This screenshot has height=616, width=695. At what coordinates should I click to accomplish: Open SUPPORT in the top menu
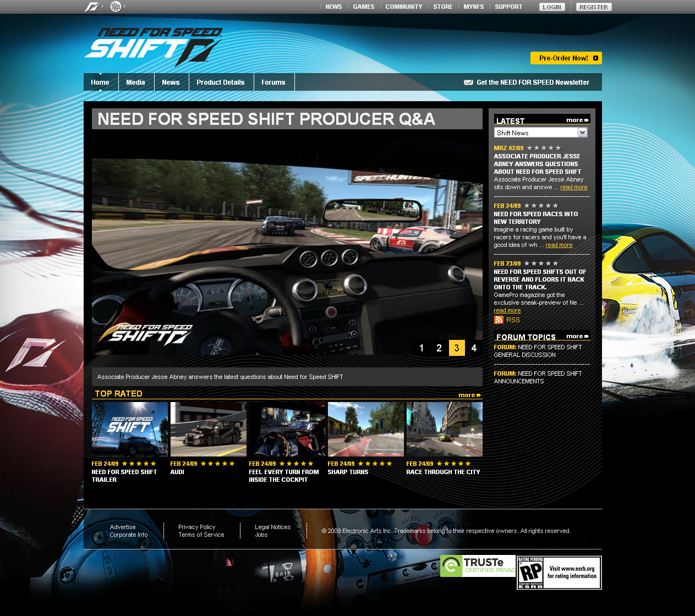pos(508,7)
